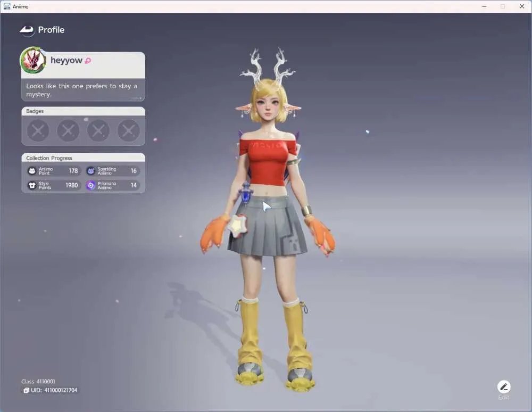Open profile editing with the Edit pencil button

(x=504, y=387)
